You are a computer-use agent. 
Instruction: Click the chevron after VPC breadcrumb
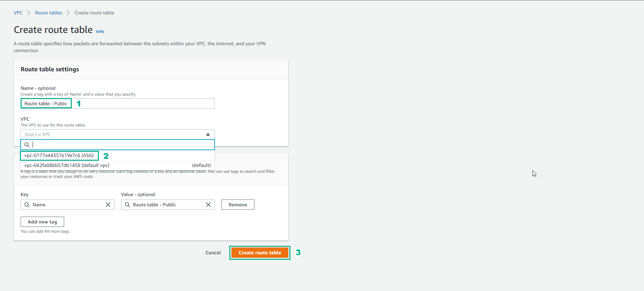click(29, 13)
